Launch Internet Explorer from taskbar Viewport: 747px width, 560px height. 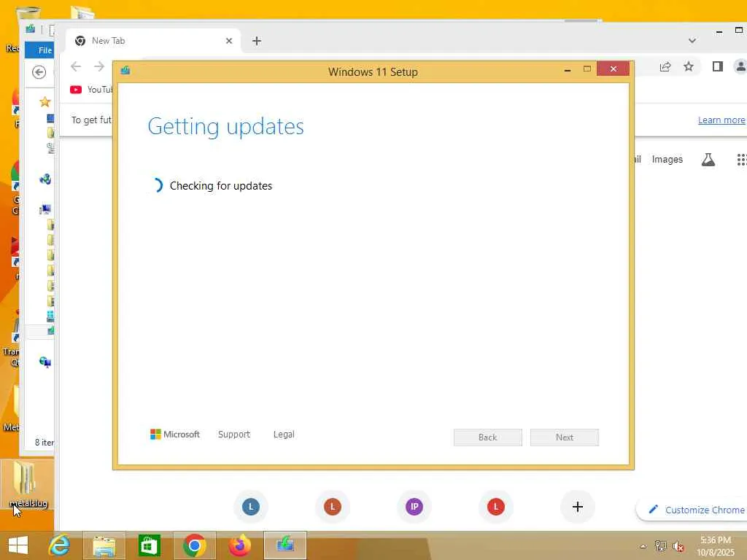click(x=59, y=545)
